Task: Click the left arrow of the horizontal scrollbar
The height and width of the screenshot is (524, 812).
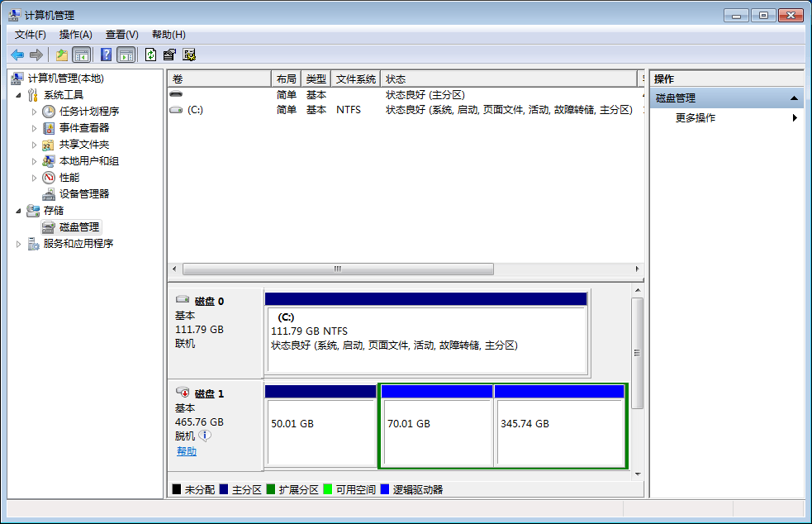Action: click(174, 269)
